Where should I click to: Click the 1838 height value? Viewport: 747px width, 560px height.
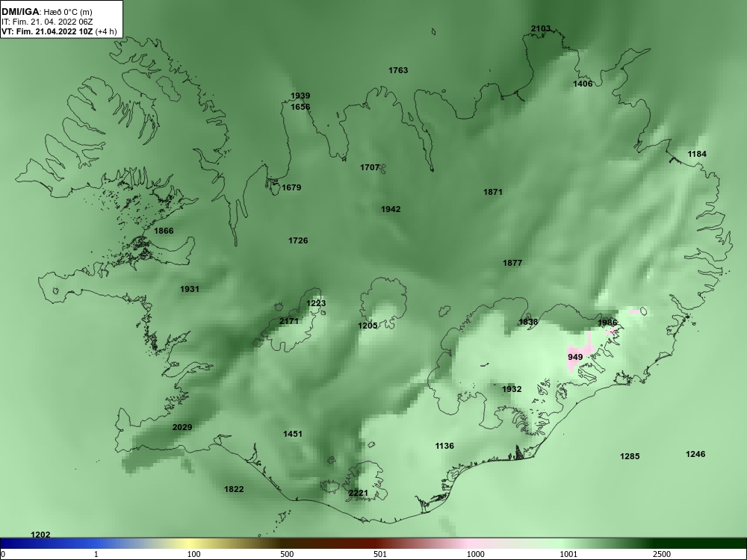[528, 322]
